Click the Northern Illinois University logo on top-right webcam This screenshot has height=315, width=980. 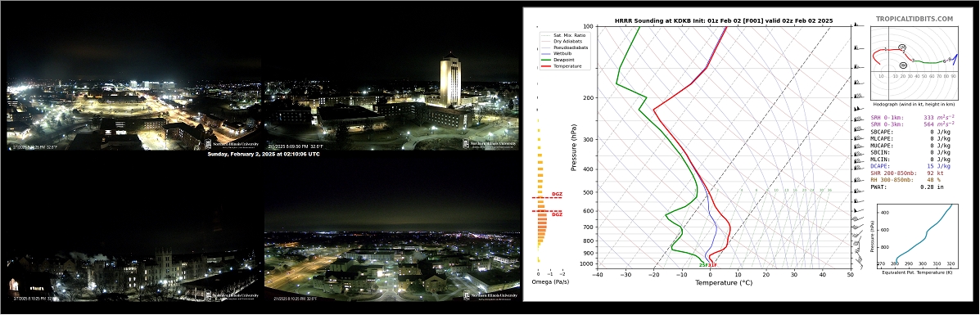click(x=490, y=144)
